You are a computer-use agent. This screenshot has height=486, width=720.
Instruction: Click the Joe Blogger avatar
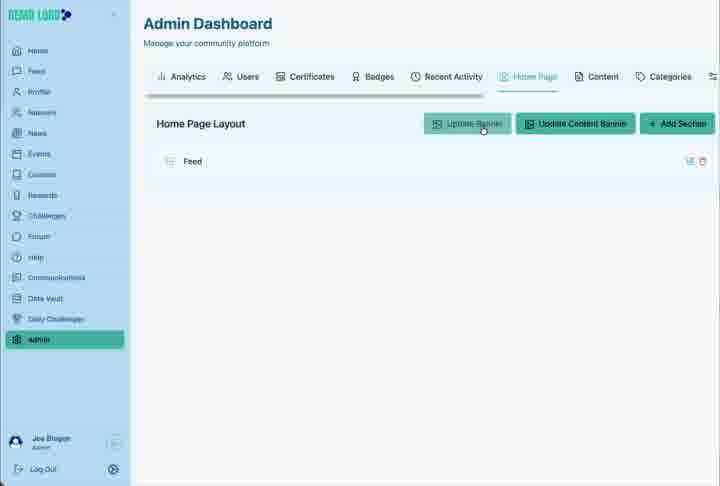tap(16, 441)
